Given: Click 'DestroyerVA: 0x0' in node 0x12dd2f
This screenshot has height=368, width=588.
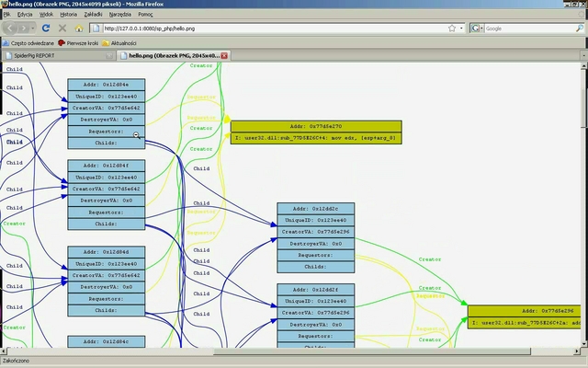Looking at the screenshot, I should click(x=316, y=325).
